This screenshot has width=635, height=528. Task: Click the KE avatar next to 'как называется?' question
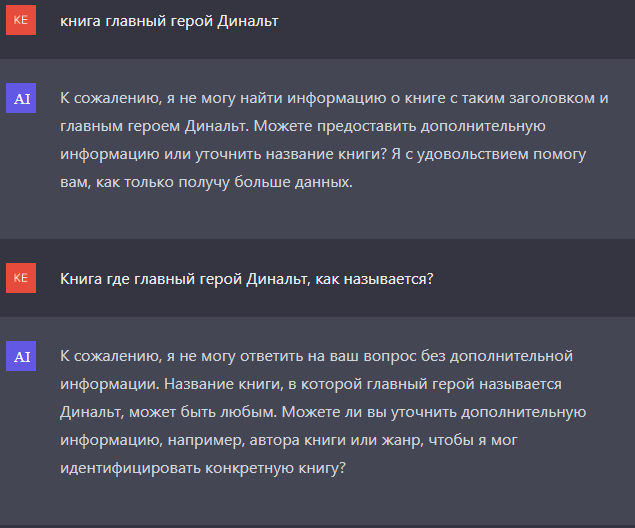[20, 277]
